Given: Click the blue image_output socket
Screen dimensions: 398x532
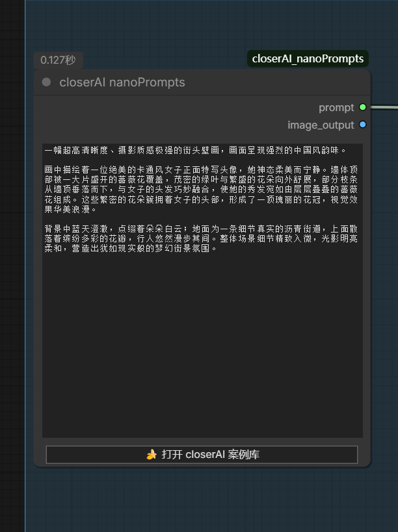Looking at the screenshot, I should pyautogui.click(x=363, y=125).
